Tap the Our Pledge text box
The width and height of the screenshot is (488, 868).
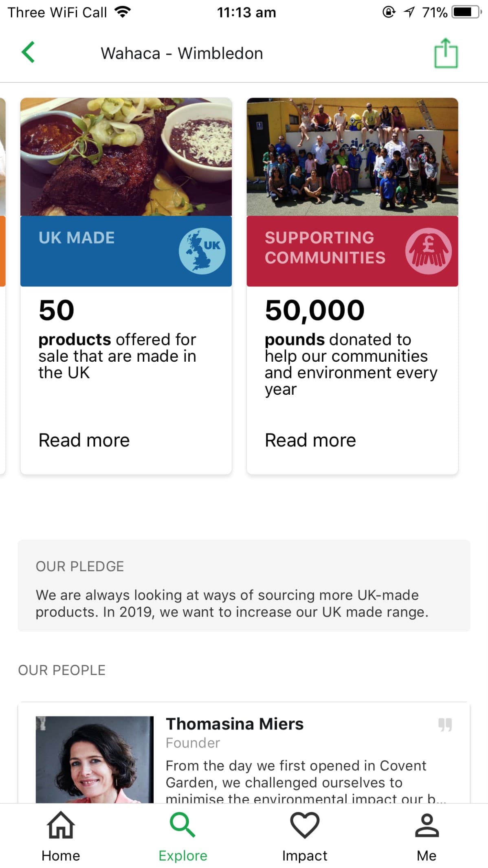click(244, 586)
